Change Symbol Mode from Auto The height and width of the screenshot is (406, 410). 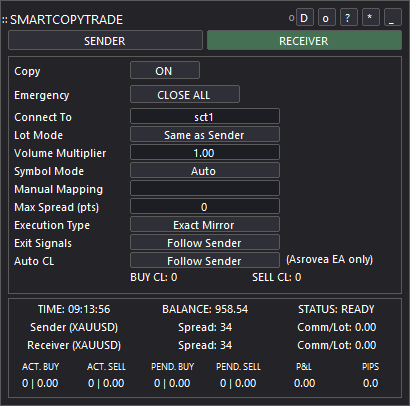pos(205,171)
